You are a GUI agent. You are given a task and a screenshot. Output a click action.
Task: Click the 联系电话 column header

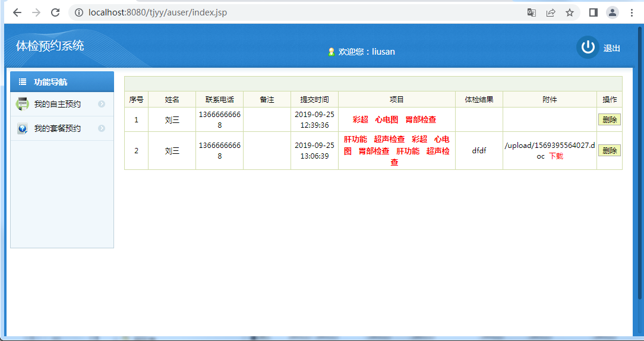coord(220,99)
